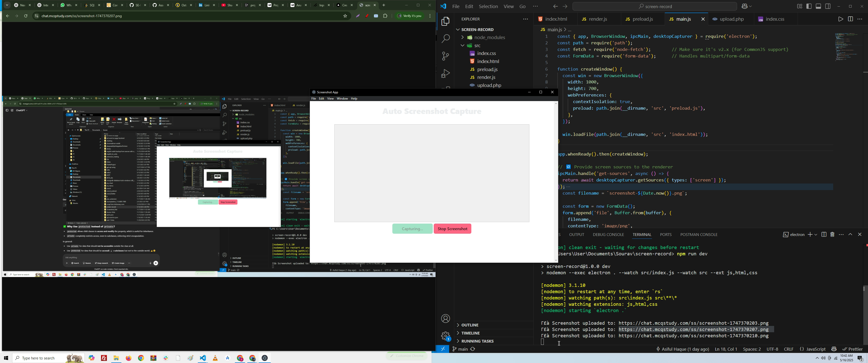868x363 pixels.
Task: Expand the OUTLINE section
Action: pos(470,325)
